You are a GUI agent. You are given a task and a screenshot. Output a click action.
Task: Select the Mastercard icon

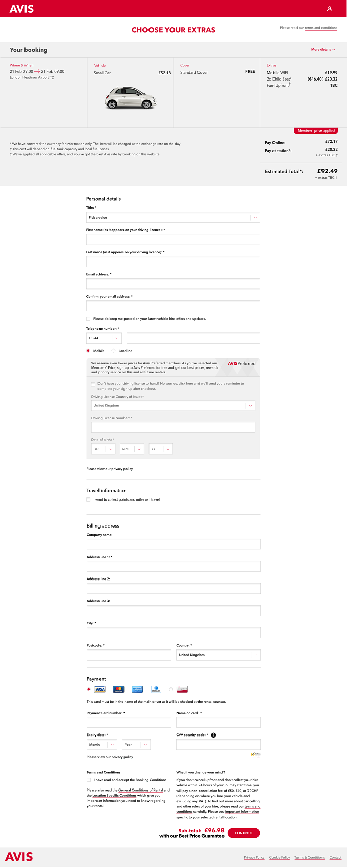tap(118, 689)
